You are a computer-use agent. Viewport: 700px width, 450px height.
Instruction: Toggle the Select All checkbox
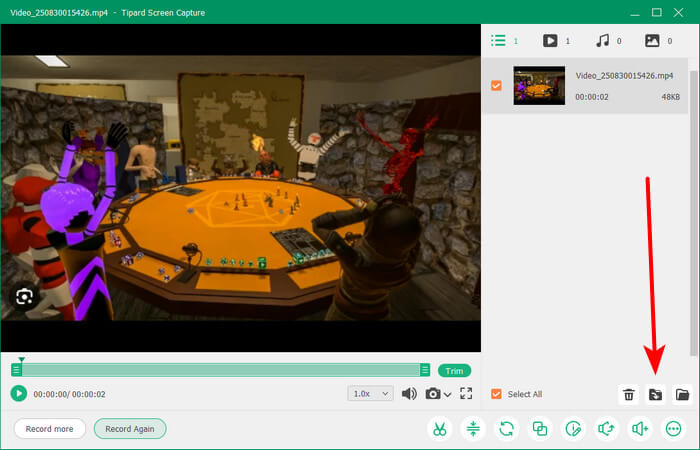click(x=497, y=394)
